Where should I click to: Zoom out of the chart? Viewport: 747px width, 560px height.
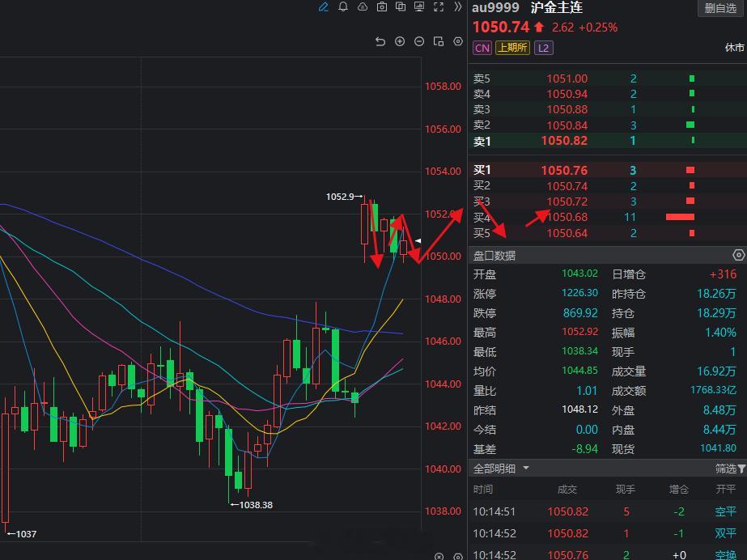(x=419, y=41)
